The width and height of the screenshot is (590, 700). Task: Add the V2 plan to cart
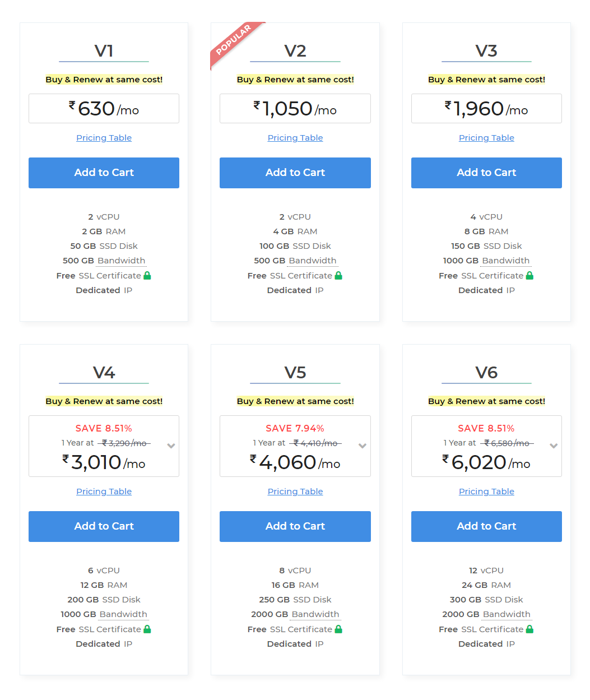coord(295,173)
